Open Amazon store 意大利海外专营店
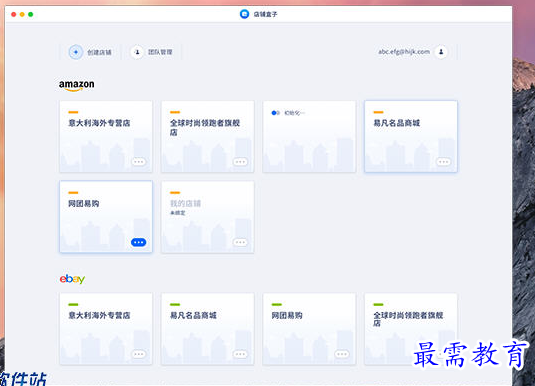The height and width of the screenshot is (386, 535). tap(106, 137)
